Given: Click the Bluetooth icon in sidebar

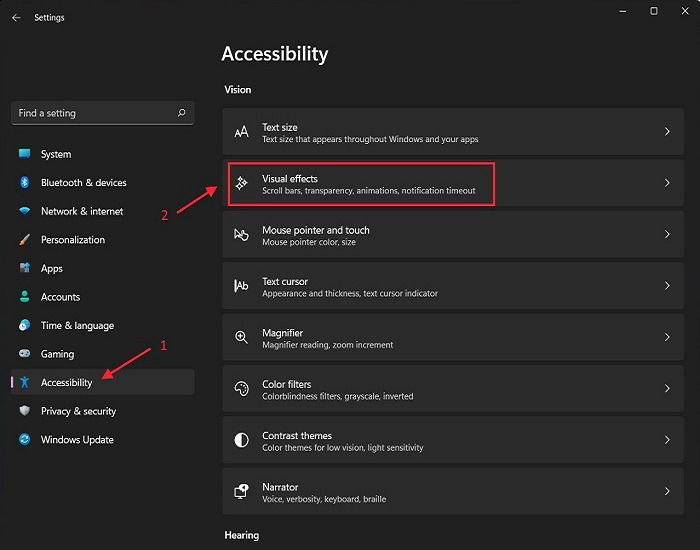Looking at the screenshot, I should [25, 182].
